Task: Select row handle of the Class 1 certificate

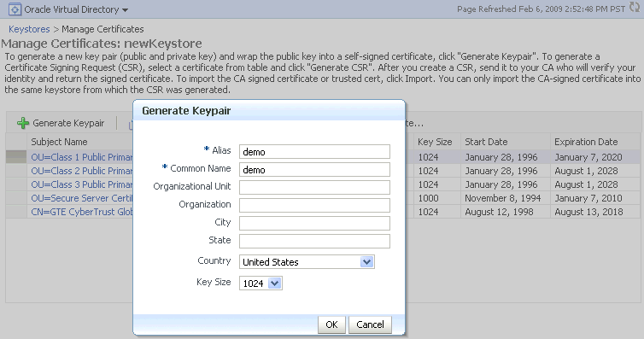Action: [x=16, y=157]
